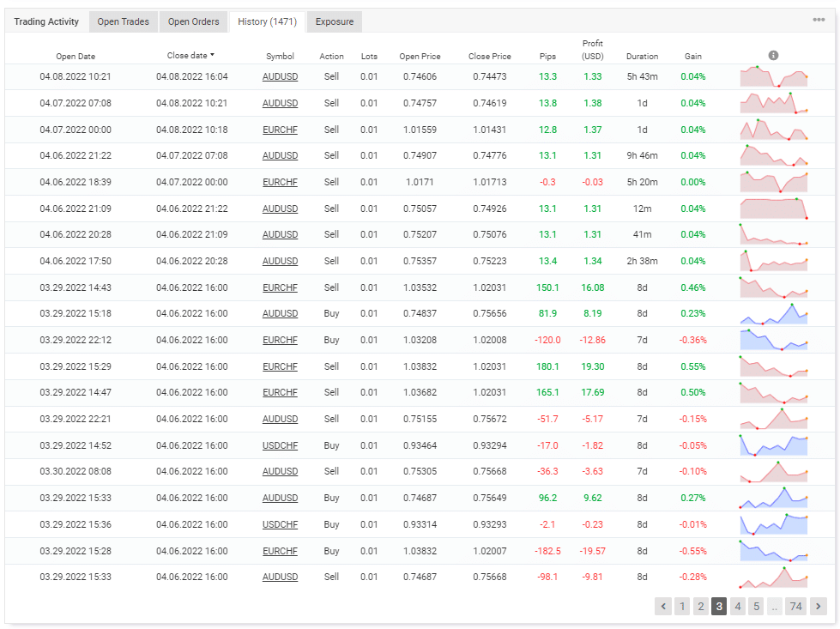Open the sparkline chart in the -0.28% gain row

[774, 577]
